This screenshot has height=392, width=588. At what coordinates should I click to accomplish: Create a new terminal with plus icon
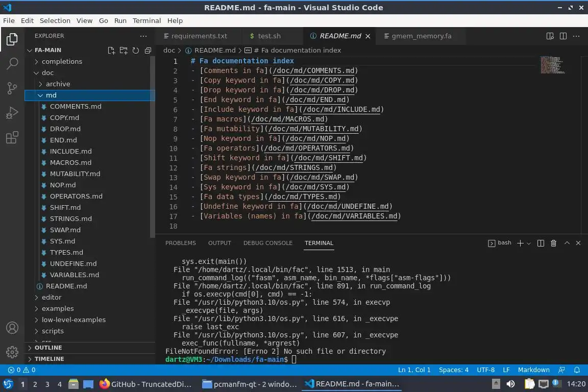point(520,243)
